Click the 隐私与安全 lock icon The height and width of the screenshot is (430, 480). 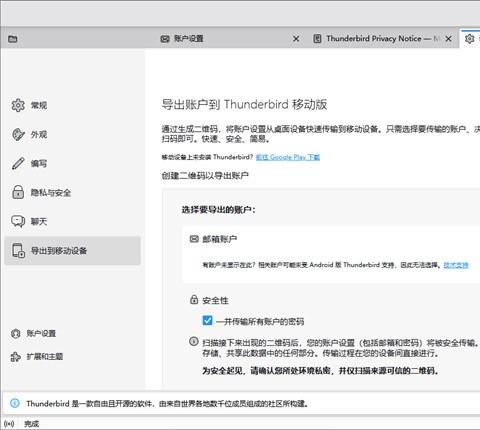[18, 193]
